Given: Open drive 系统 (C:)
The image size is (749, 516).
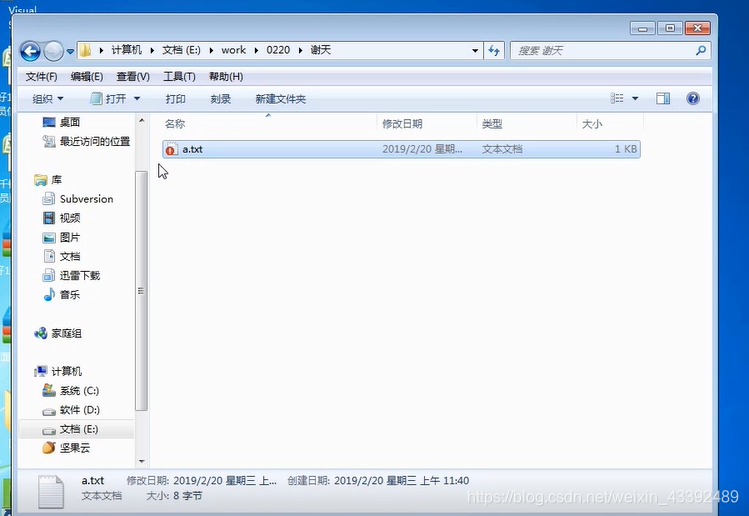Looking at the screenshot, I should click(71, 390).
